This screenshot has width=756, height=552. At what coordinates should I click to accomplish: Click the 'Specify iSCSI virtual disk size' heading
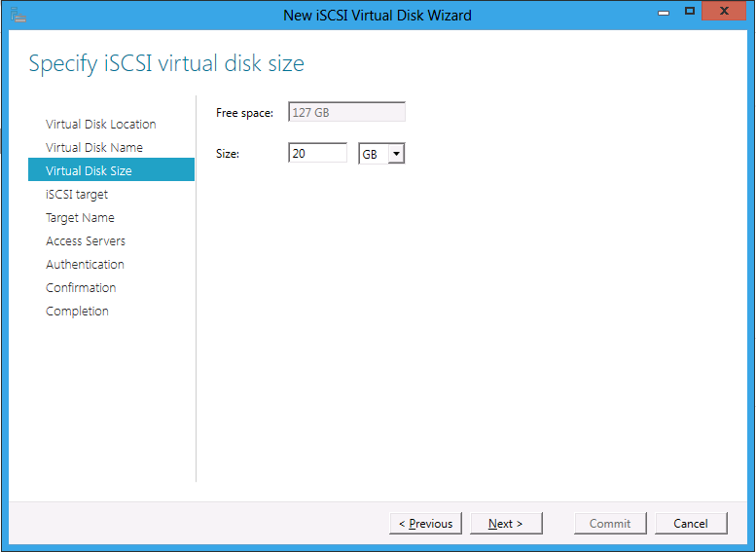click(166, 63)
